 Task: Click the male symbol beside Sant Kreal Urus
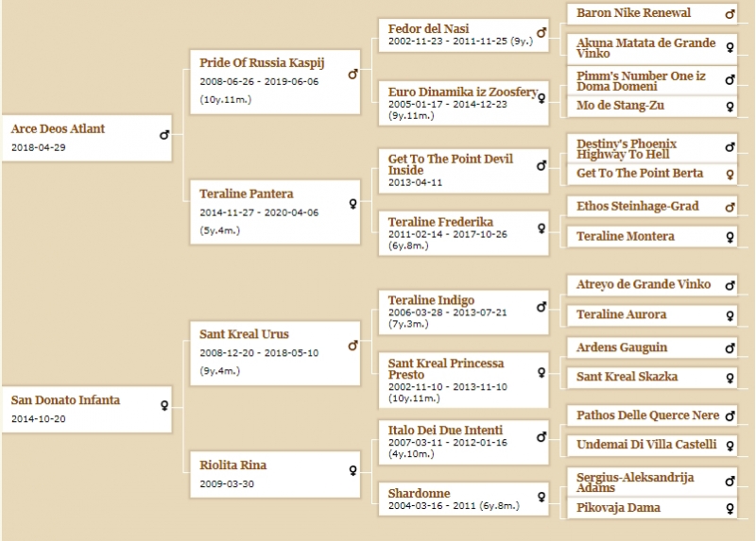pos(352,346)
